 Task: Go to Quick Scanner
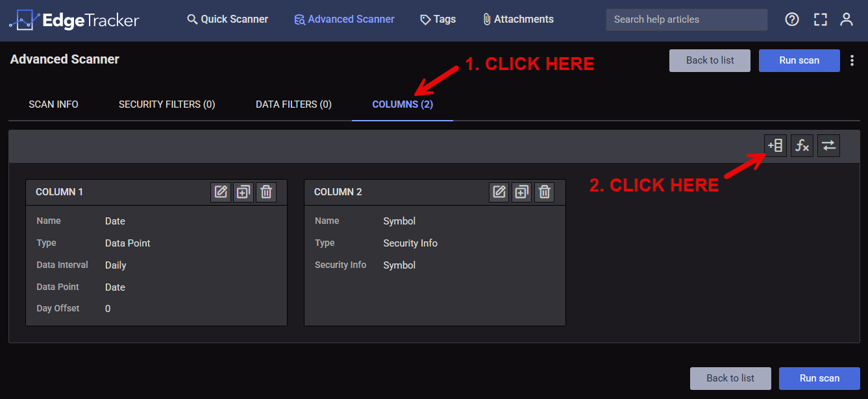pyautogui.click(x=228, y=19)
